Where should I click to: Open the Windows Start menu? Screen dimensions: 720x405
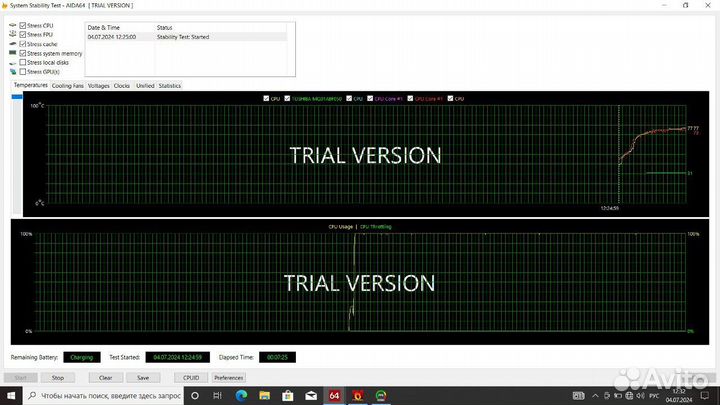tap(11, 395)
